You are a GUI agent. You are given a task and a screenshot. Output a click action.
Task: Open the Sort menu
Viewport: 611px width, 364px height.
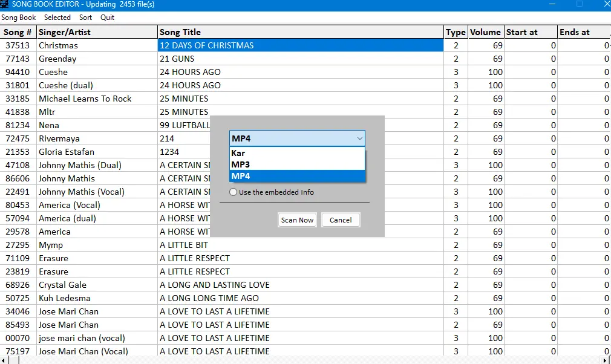85,18
